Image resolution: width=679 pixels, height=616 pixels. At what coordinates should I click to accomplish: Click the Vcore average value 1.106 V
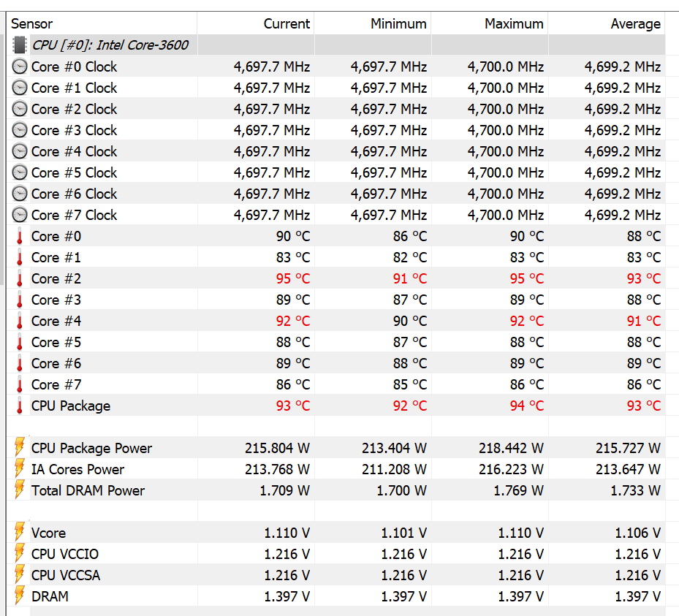click(638, 533)
